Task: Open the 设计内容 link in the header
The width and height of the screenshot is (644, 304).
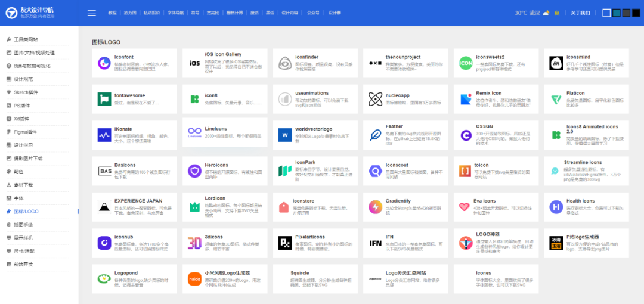Action: tap(290, 13)
